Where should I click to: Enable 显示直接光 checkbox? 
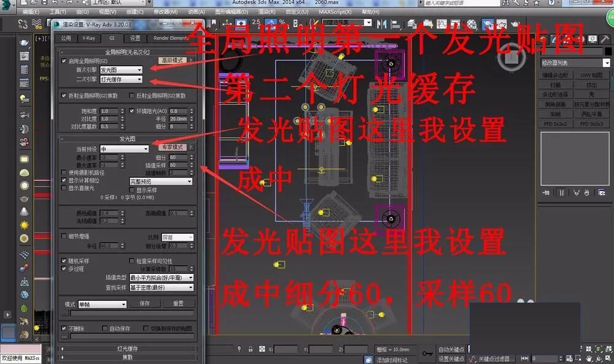(x=64, y=188)
